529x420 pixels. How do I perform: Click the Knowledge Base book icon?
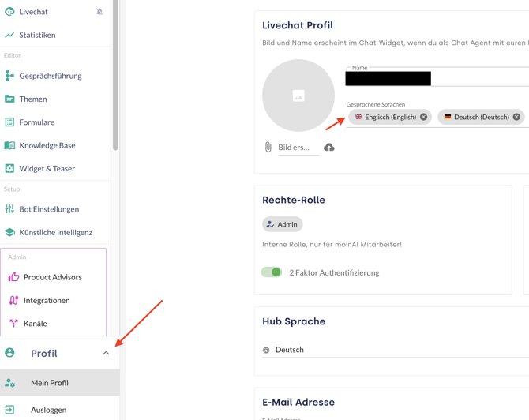pyautogui.click(x=9, y=145)
